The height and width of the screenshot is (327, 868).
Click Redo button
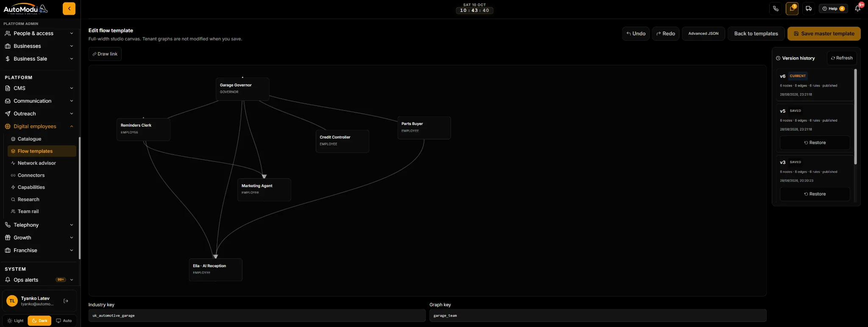(x=665, y=33)
